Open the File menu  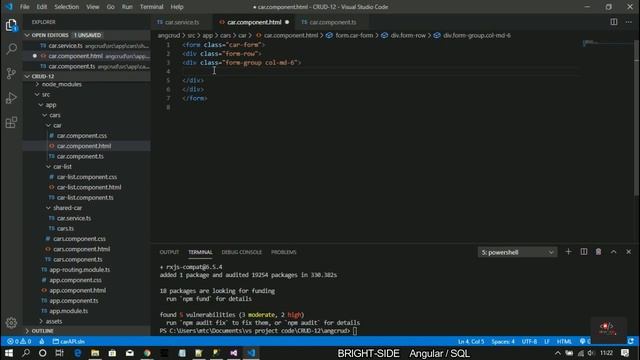click(x=24, y=7)
